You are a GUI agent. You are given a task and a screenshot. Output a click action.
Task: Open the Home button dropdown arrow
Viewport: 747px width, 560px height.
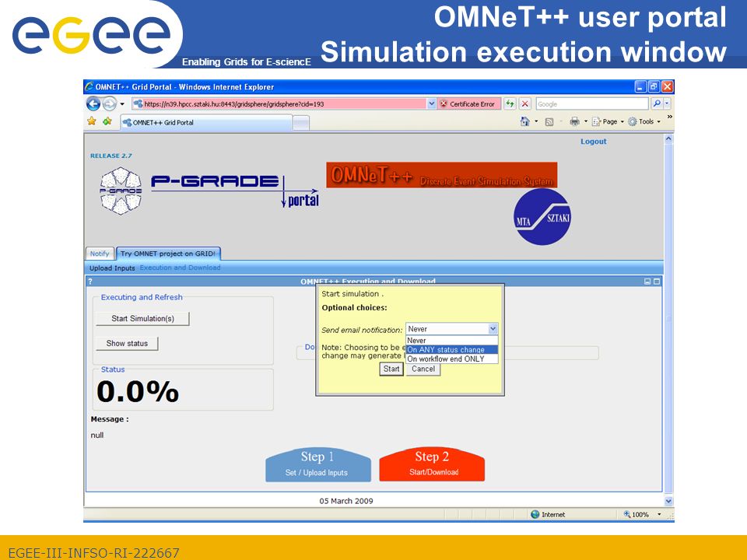[x=536, y=121]
